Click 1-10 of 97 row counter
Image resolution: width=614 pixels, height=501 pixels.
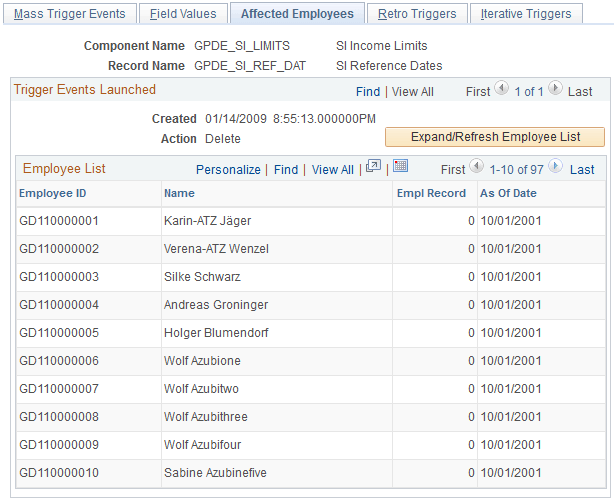(x=516, y=170)
